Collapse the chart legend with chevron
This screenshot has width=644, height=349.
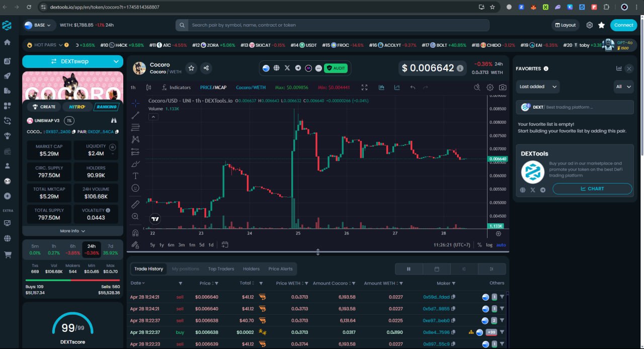pos(153,117)
